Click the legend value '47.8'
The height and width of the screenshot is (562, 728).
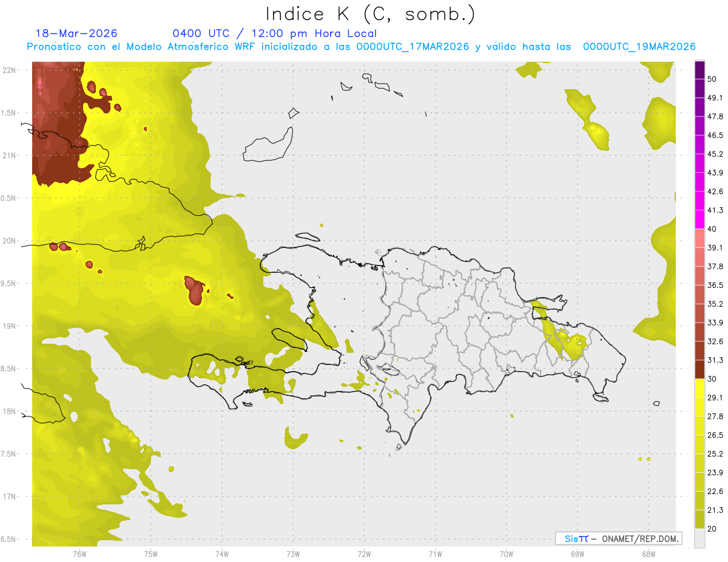coord(715,116)
